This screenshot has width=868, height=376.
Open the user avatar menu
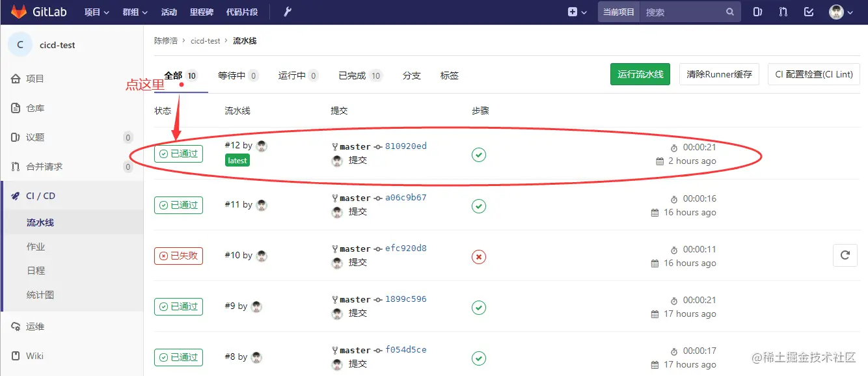tap(841, 12)
